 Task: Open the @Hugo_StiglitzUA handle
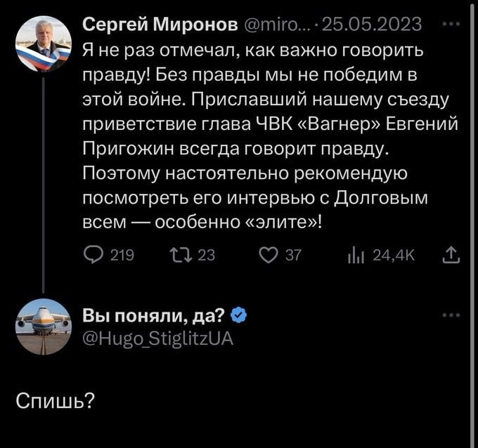pos(157,338)
